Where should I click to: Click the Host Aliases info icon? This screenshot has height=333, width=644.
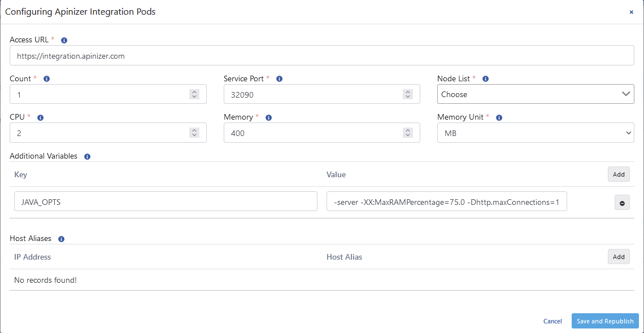60,238
